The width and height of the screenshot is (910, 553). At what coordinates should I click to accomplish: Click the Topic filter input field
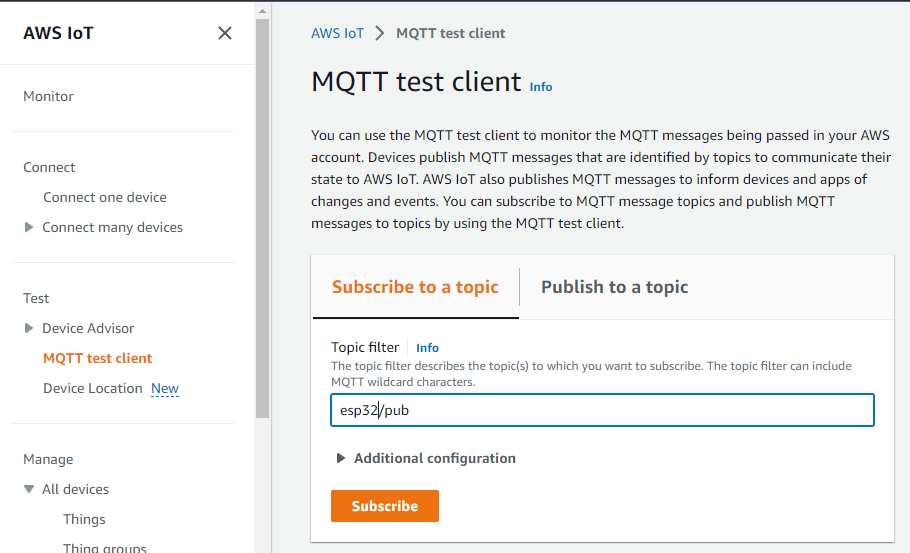(602, 410)
